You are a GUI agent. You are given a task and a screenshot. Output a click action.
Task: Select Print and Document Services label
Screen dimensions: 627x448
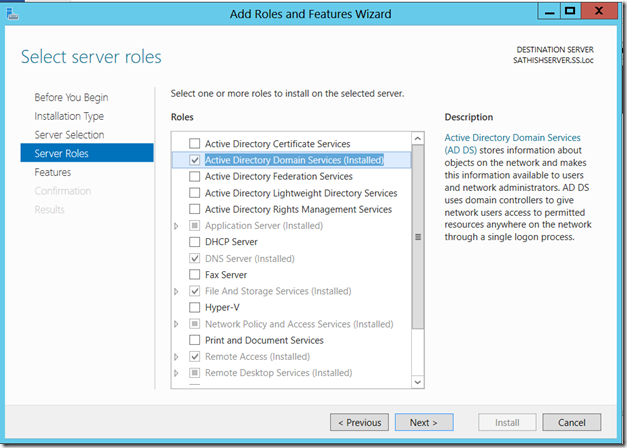pyautogui.click(x=264, y=340)
